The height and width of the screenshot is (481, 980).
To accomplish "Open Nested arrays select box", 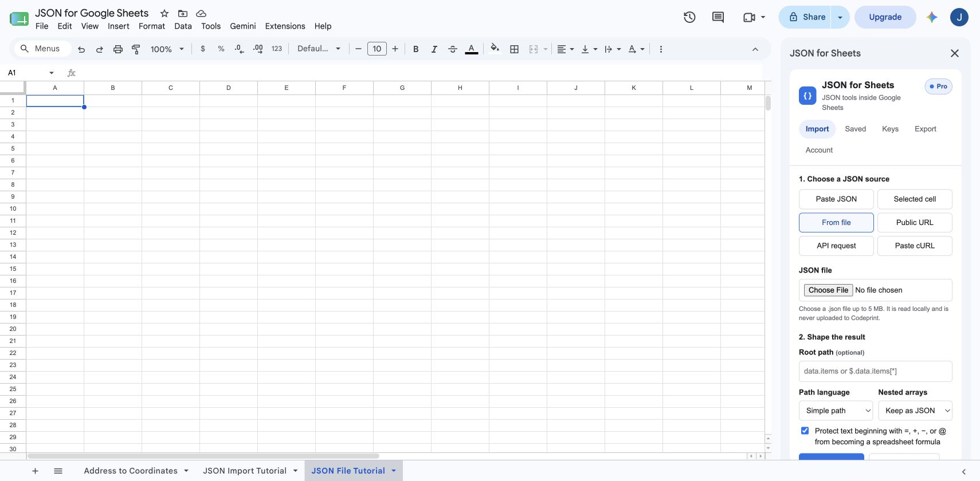I will 915,411.
